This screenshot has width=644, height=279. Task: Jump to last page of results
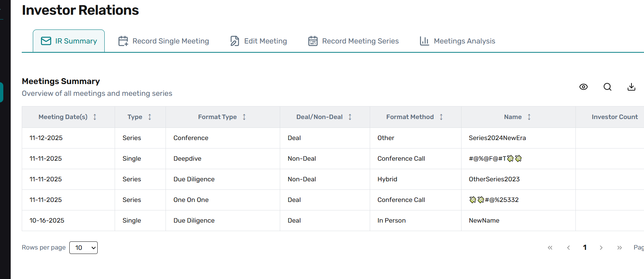619,248
